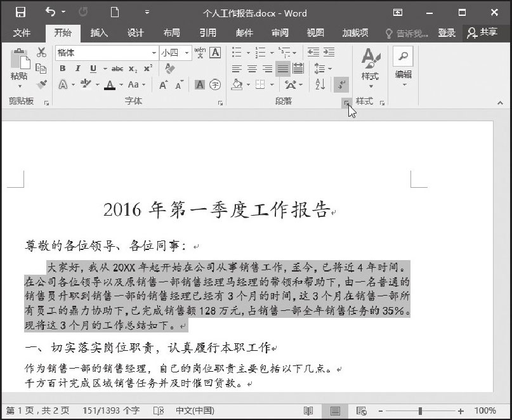Switch to the 引用 tab
512x420 pixels.
click(x=207, y=32)
